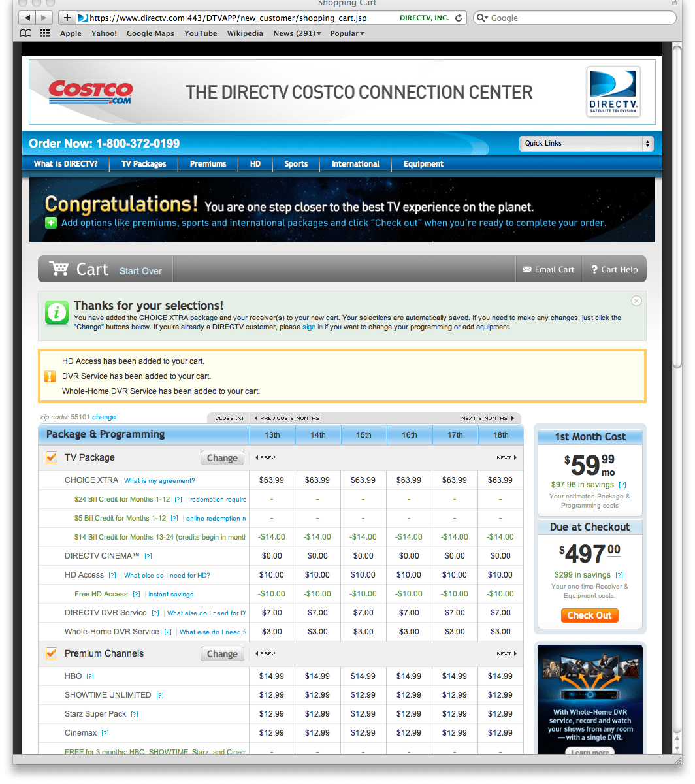
Task: Show the next 6 months
Action: [487, 418]
